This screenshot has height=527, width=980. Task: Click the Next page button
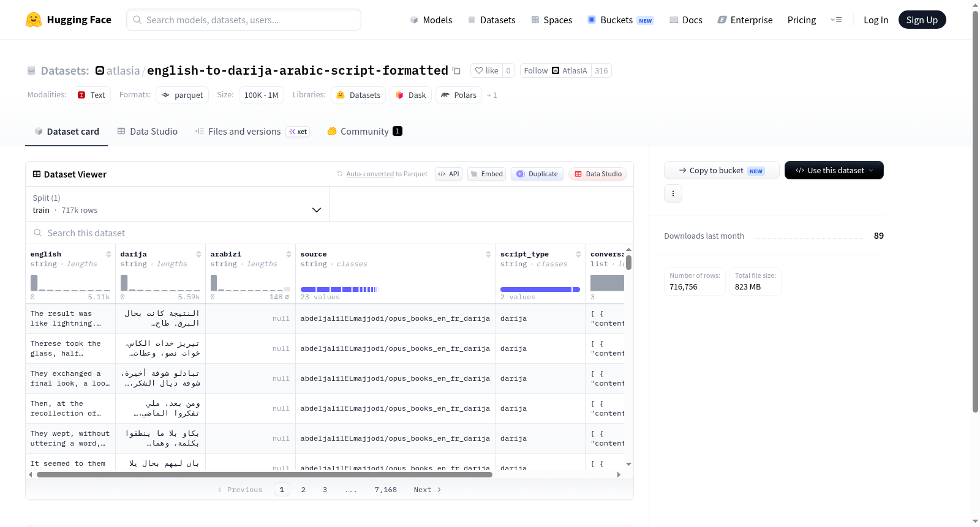pos(428,490)
